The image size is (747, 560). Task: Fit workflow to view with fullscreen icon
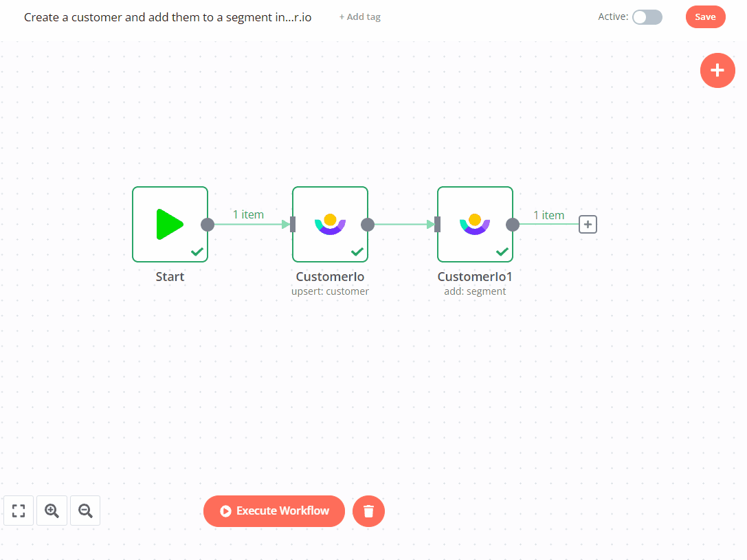tap(19, 511)
